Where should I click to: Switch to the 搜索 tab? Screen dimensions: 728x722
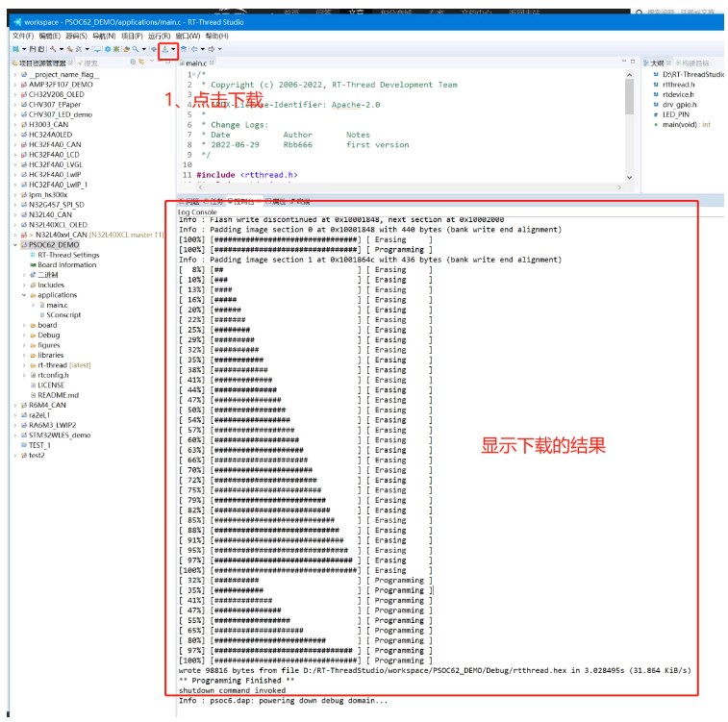tap(88, 63)
